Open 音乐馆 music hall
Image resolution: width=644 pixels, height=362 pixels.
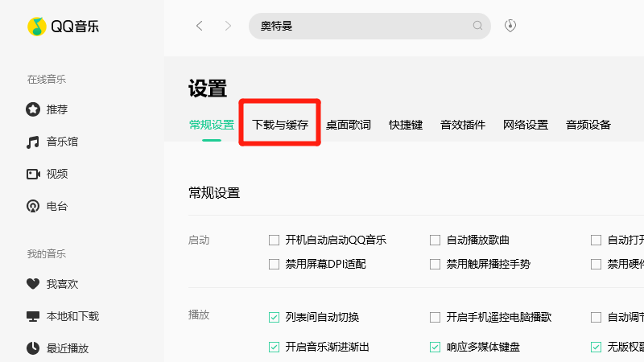coord(61,142)
